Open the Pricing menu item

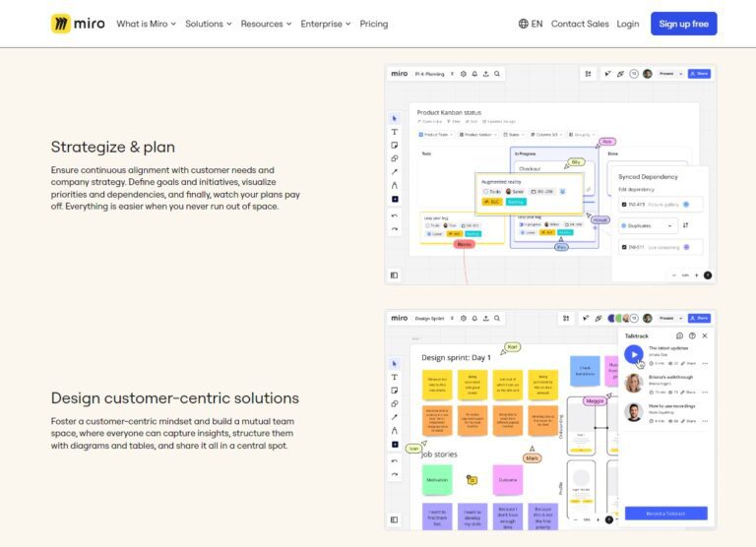point(374,24)
